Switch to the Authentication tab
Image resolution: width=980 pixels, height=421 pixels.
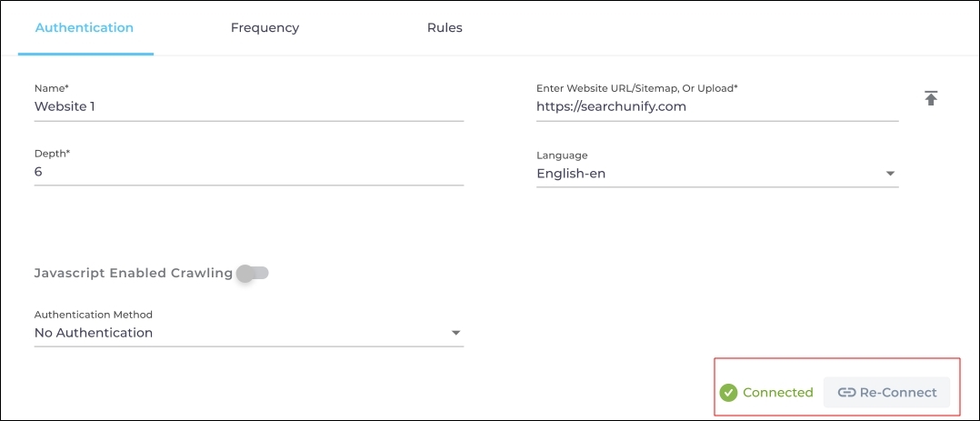[x=85, y=27]
